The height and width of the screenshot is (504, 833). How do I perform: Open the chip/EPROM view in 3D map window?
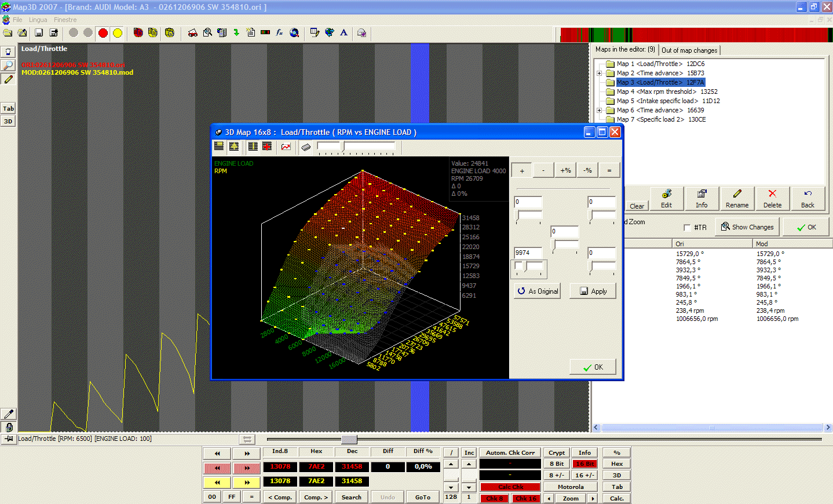click(x=306, y=148)
